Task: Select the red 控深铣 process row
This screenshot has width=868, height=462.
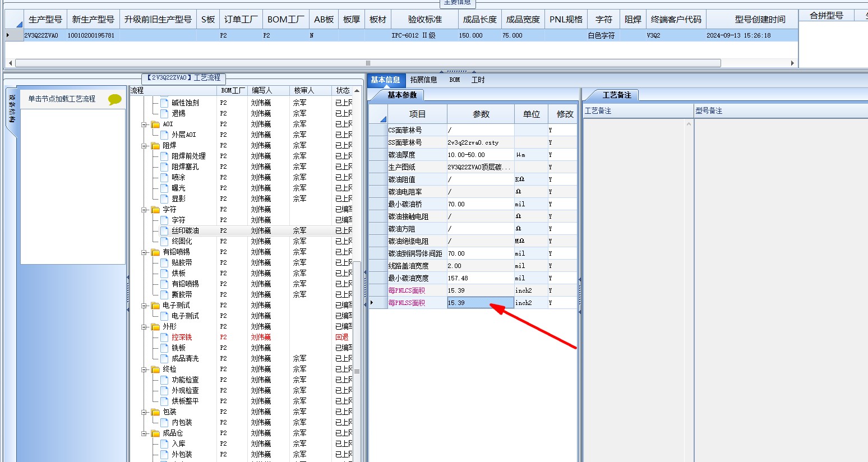Action: (x=242, y=338)
